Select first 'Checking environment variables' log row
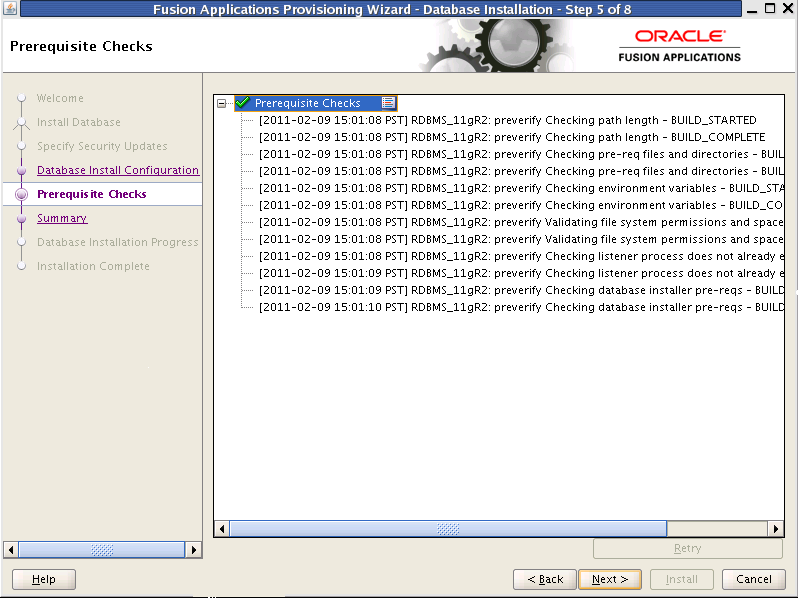The height and width of the screenshot is (598, 798). pos(521,188)
